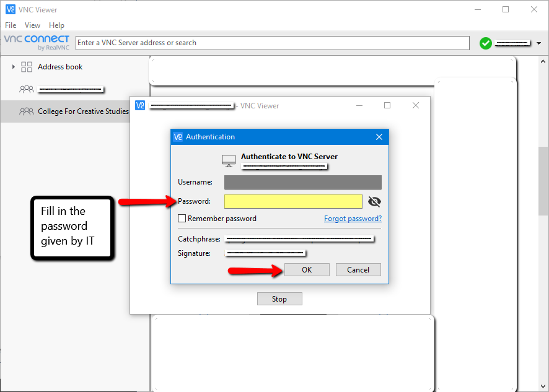
Task: Click the yellow Password field
Action: click(293, 201)
